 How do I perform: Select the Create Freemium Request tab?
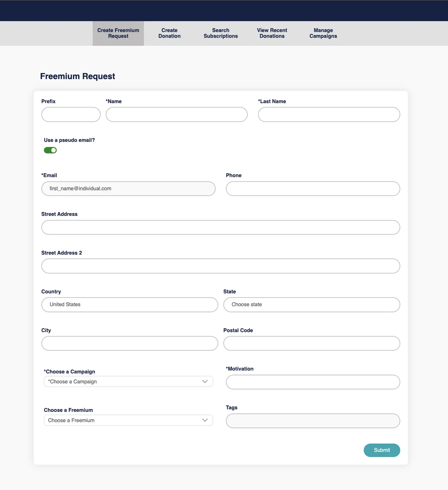point(118,33)
